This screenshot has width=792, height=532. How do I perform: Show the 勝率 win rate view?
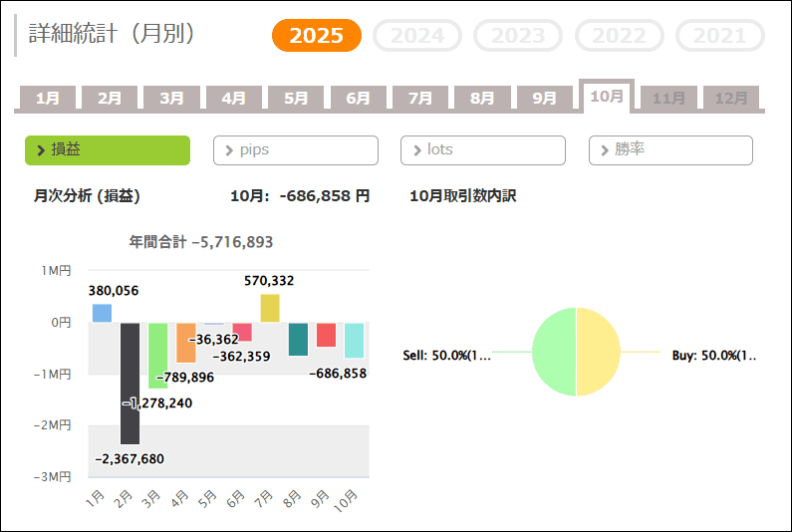pos(670,150)
